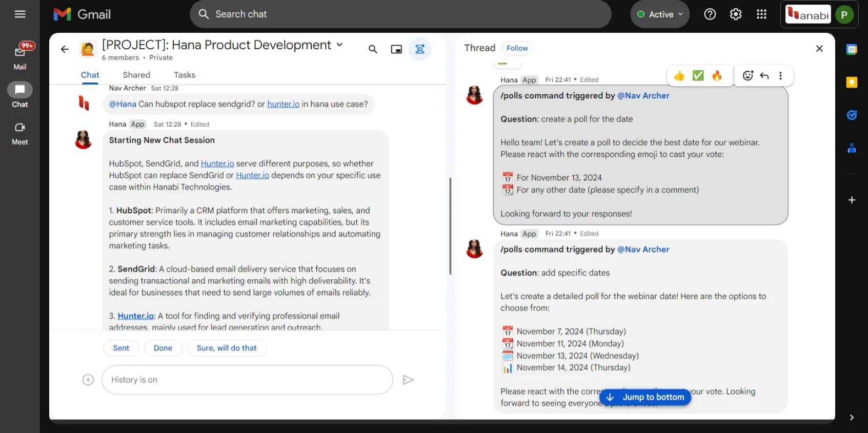Viewport: 868px width, 433px height.
Task: Toggle the threads panel icon
Action: pos(420,49)
